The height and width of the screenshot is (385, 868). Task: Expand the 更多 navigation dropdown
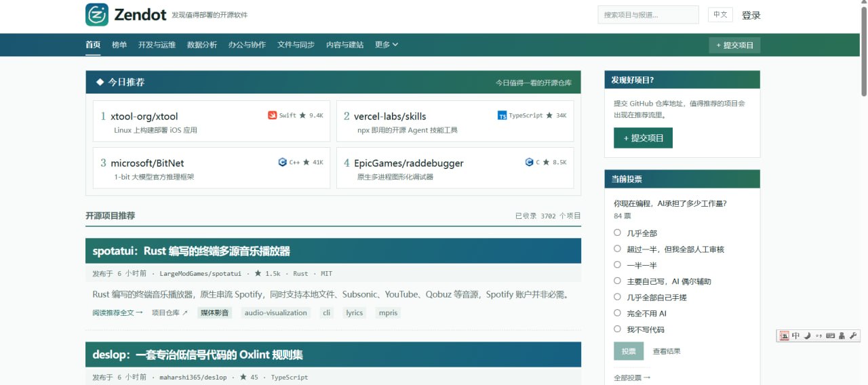click(387, 45)
